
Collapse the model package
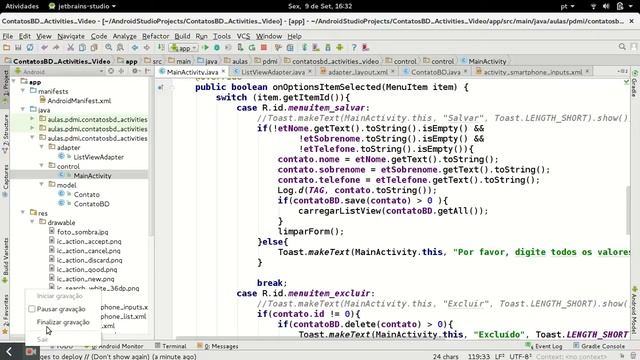(x=42, y=184)
